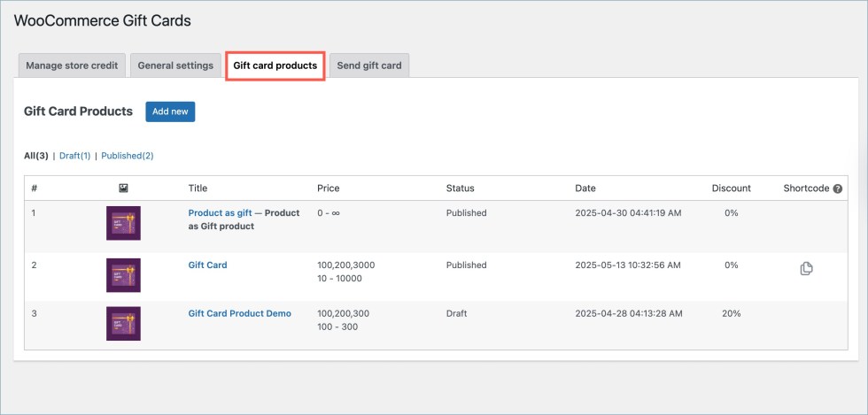The width and height of the screenshot is (868, 415).
Task: Click date 2025-04-30 04:41:19 AM
Action: click(628, 213)
